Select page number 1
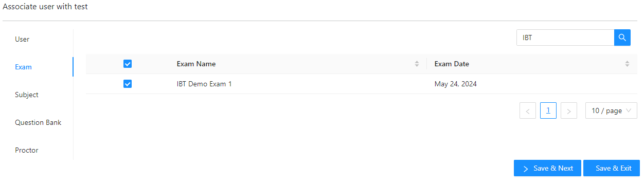The image size is (644, 185). (x=548, y=110)
